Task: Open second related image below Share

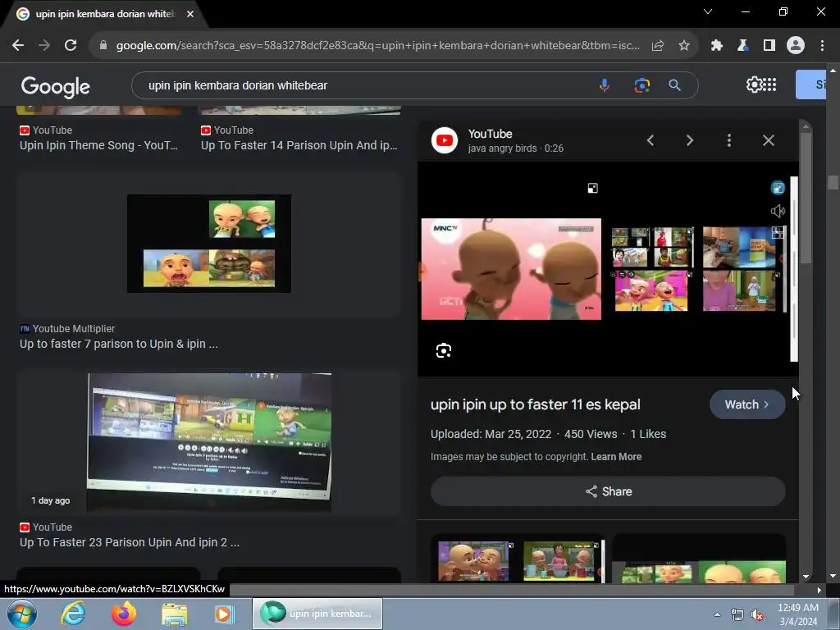Action: coord(699,559)
